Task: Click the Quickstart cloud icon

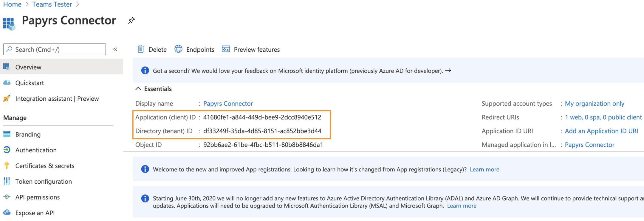Action: tap(7, 83)
